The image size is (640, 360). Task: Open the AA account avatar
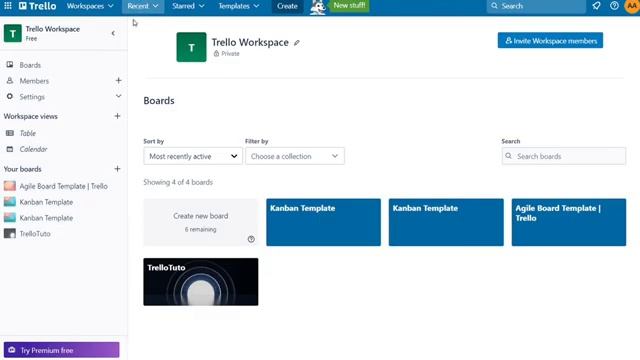pos(632,6)
